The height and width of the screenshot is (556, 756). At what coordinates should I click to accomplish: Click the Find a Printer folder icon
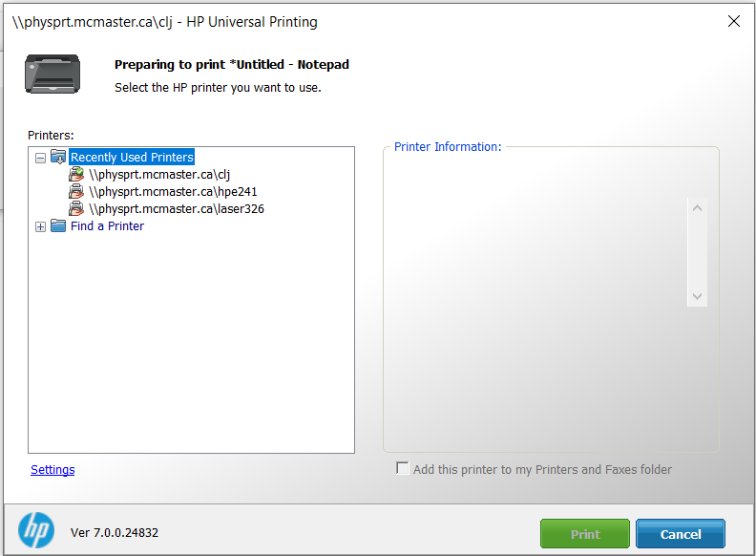(58, 226)
